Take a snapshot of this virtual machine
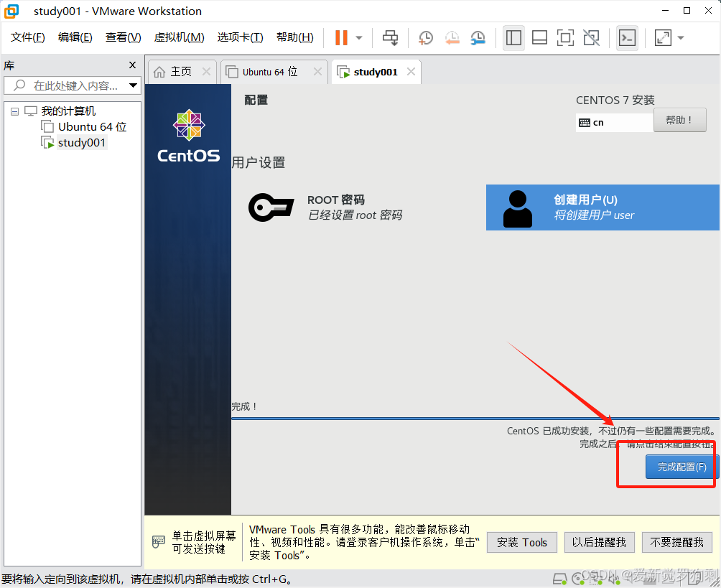 (425, 38)
